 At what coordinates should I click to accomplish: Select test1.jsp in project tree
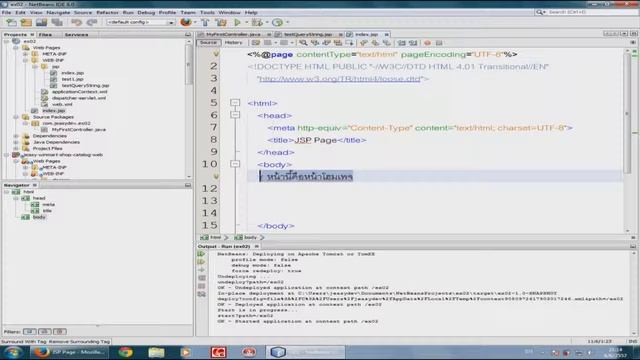pos(72,79)
